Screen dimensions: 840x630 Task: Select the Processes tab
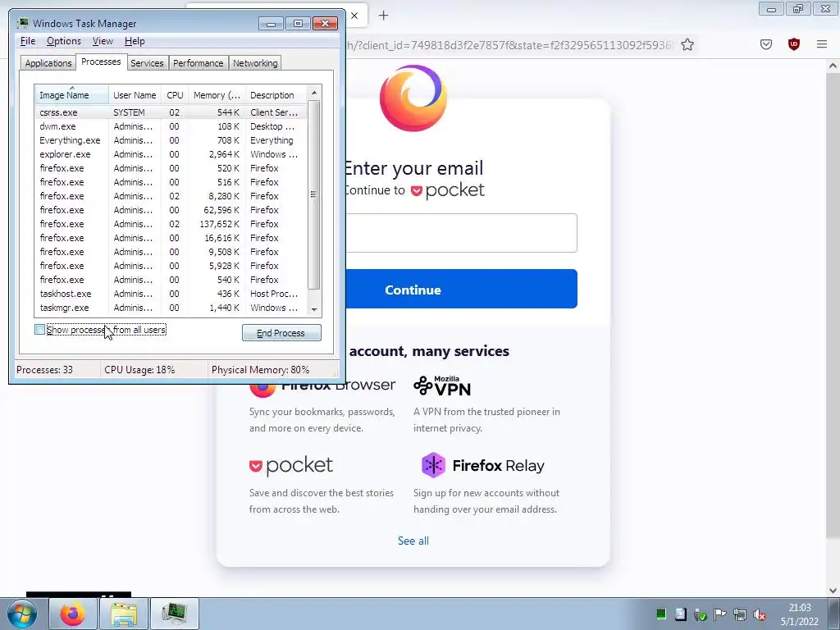[x=101, y=62]
